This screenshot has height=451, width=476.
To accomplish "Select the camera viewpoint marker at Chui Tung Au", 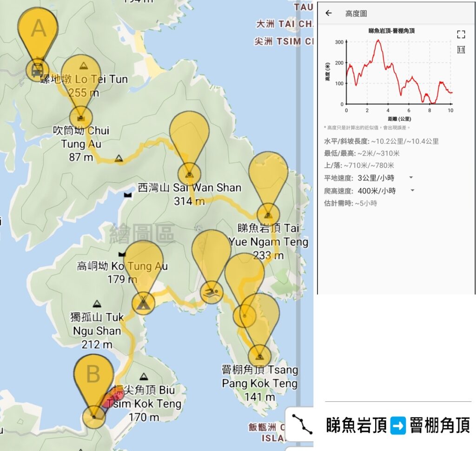I will coord(81,117).
